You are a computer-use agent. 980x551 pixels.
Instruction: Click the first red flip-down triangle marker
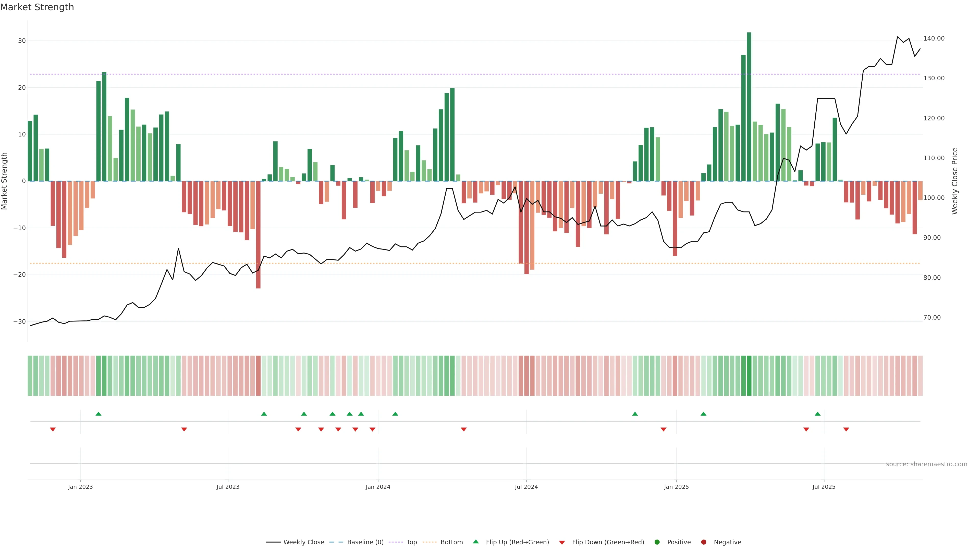53,429
